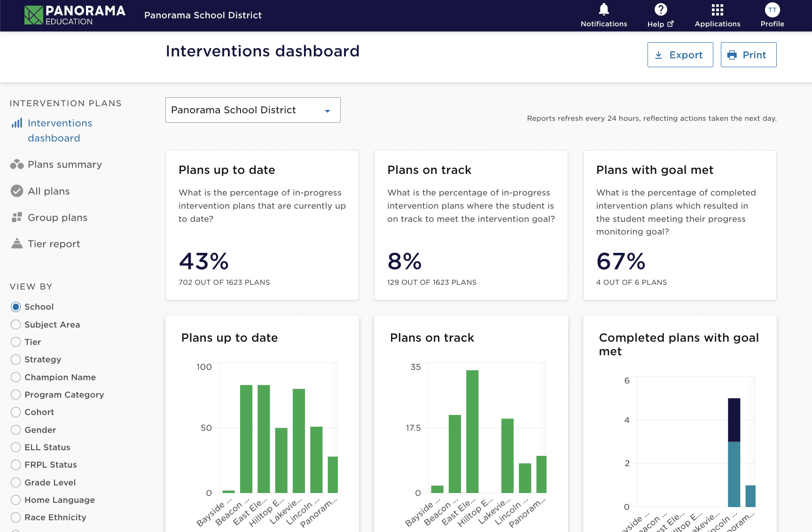The height and width of the screenshot is (532, 812).
Task: Click the Applications label in header
Action: coord(718,24)
